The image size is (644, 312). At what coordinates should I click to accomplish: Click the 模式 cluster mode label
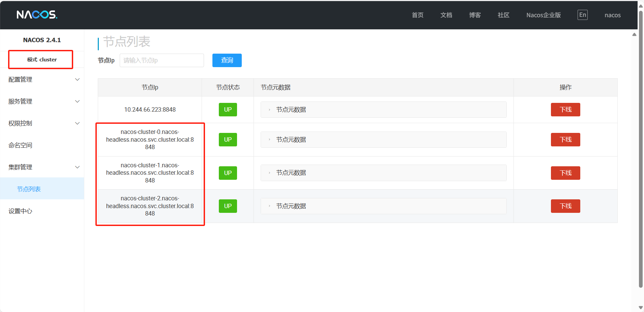point(42,60)
